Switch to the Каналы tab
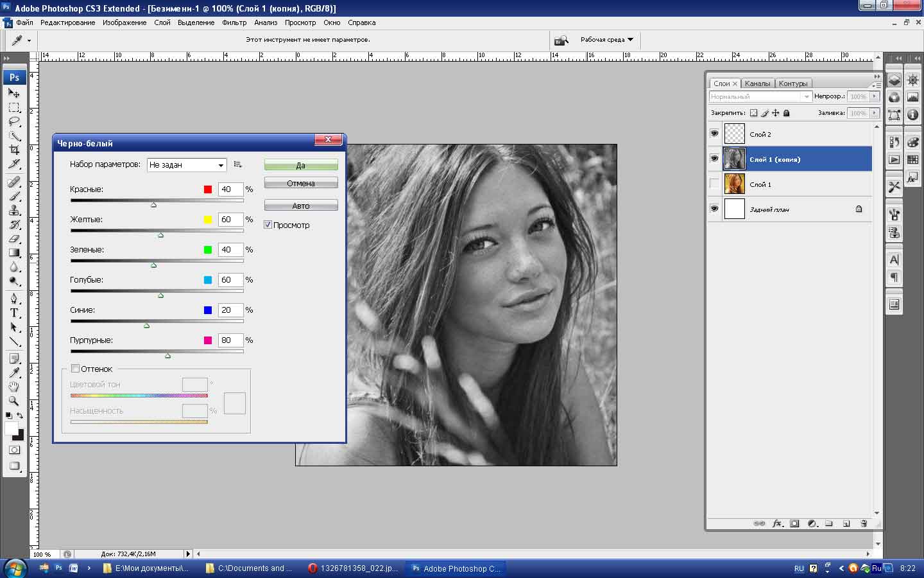This screenshot has width=924, height=578. pyautogui.click(x=757, y=83)
